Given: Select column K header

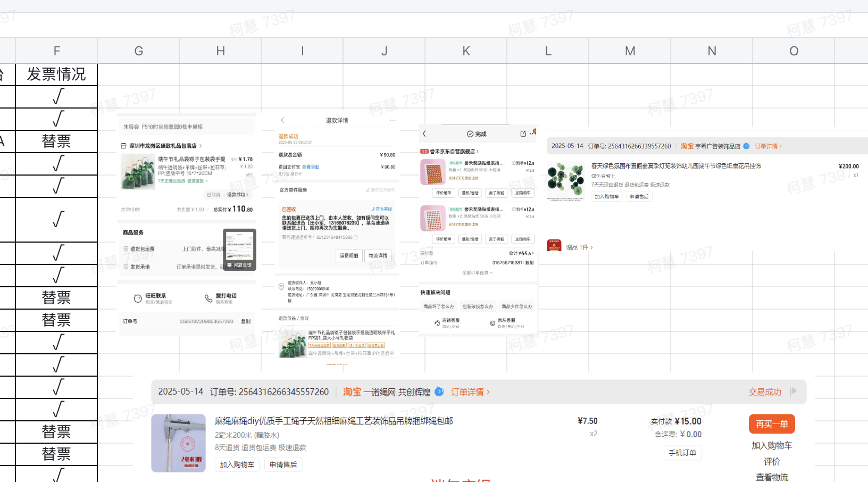Looking at the screenshot, I should (x=466, y=51).
